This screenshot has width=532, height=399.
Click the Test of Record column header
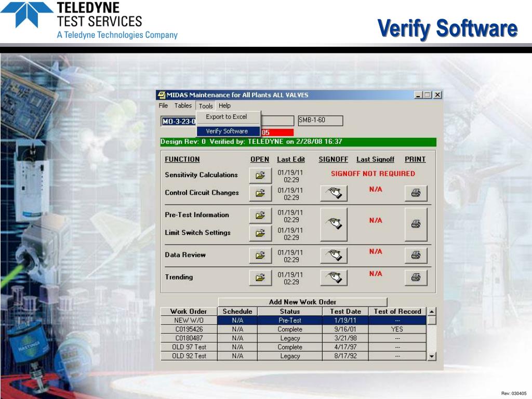[x=397, y=312]
